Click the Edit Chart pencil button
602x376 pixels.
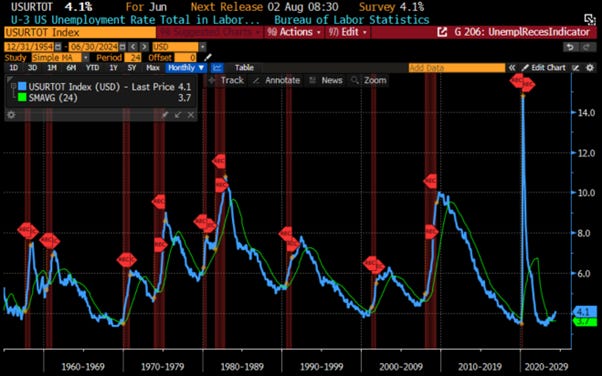pyautogui.click(x=543, y=68)
